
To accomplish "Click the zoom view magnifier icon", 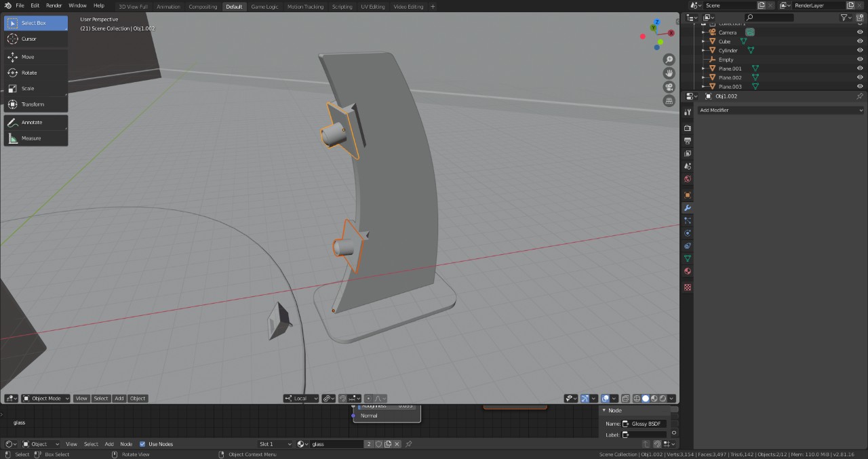I will [x=669, y=60].
